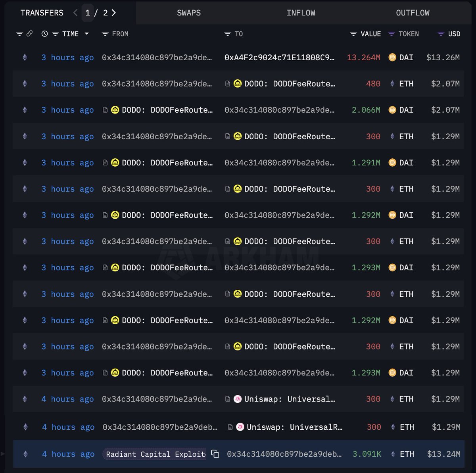Open the TIME column filter
Screen dimensions: 476x473
click(56, 34)
